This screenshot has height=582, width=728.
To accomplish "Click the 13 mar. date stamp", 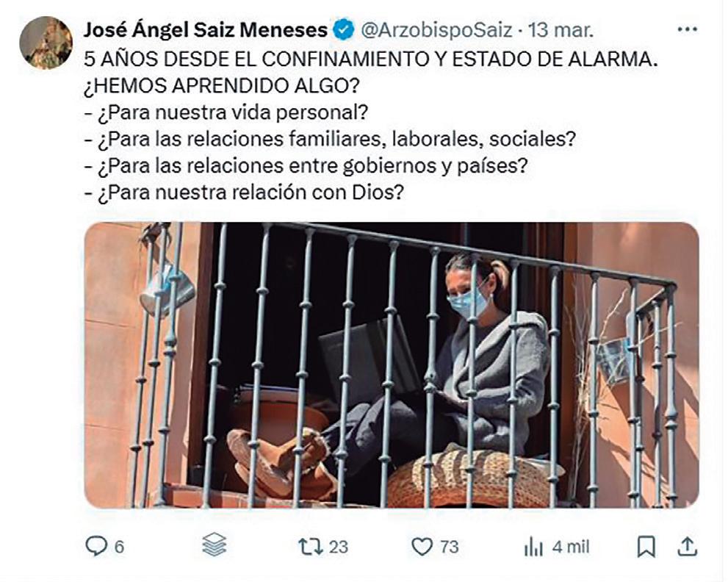I will click(x=561, y=31).
